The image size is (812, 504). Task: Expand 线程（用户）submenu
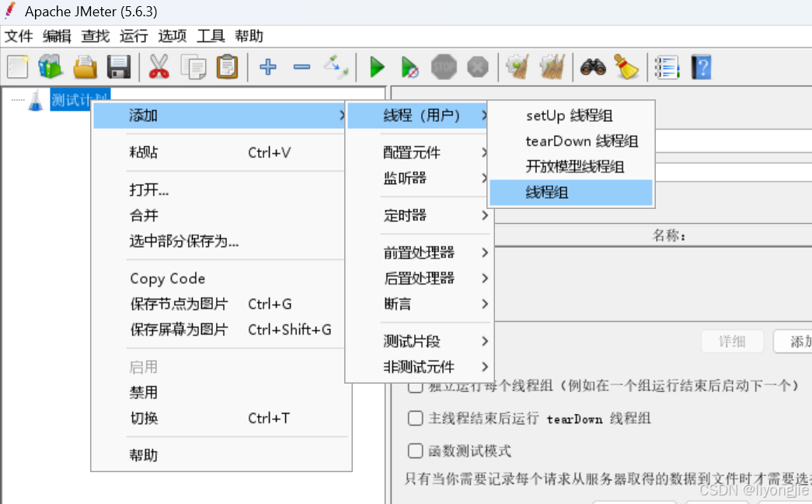tap(418, 115)
